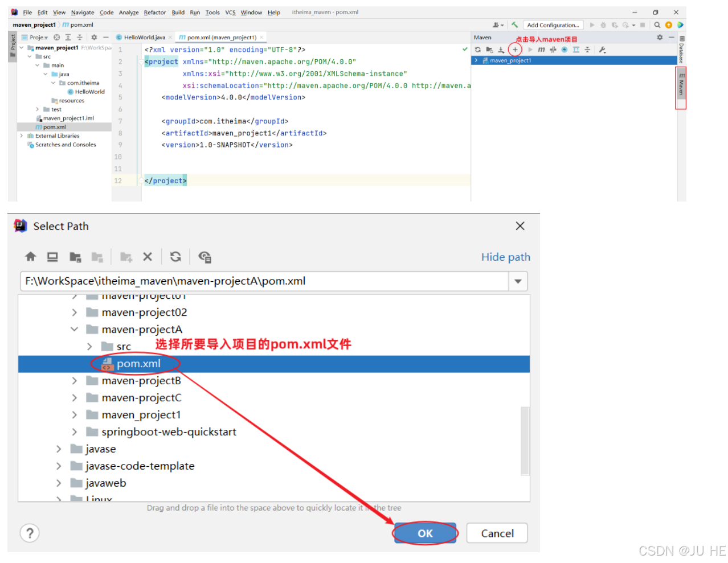Open Project panel gear options
Screen dimensions: 728x563
point(94,37)
